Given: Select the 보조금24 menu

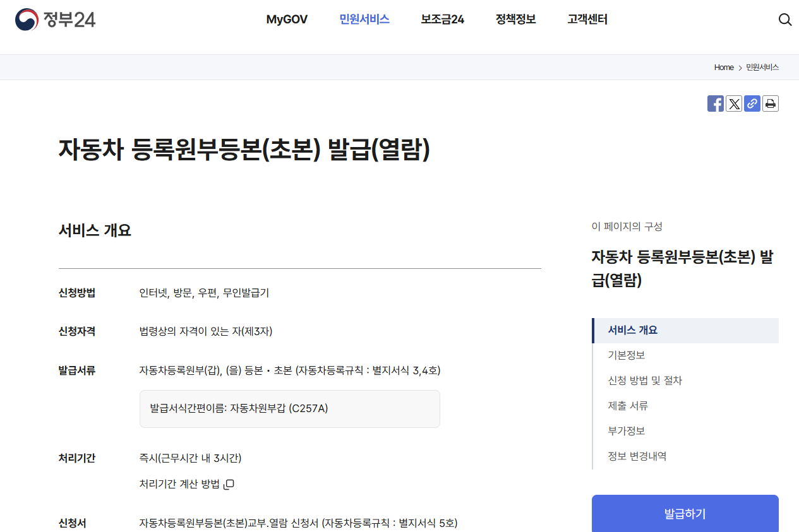Looking at the screenshot, I should [x=442, y=20].
